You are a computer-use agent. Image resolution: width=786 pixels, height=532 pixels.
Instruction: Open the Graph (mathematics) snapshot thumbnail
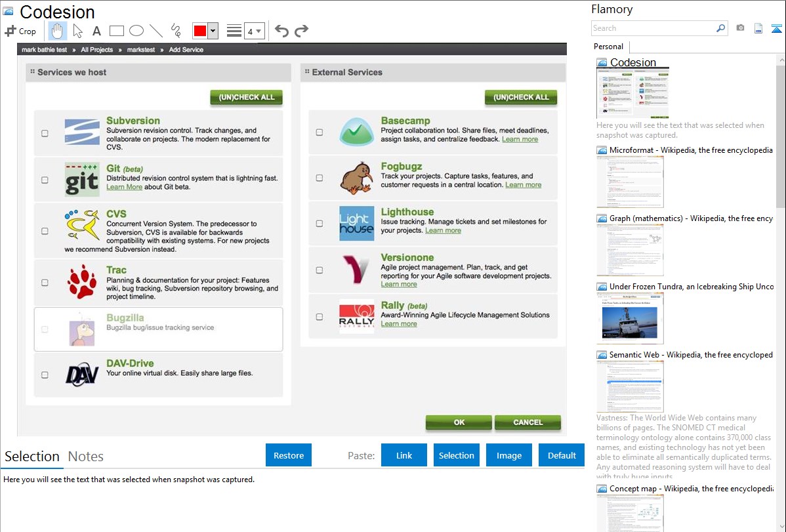(630, 250)
